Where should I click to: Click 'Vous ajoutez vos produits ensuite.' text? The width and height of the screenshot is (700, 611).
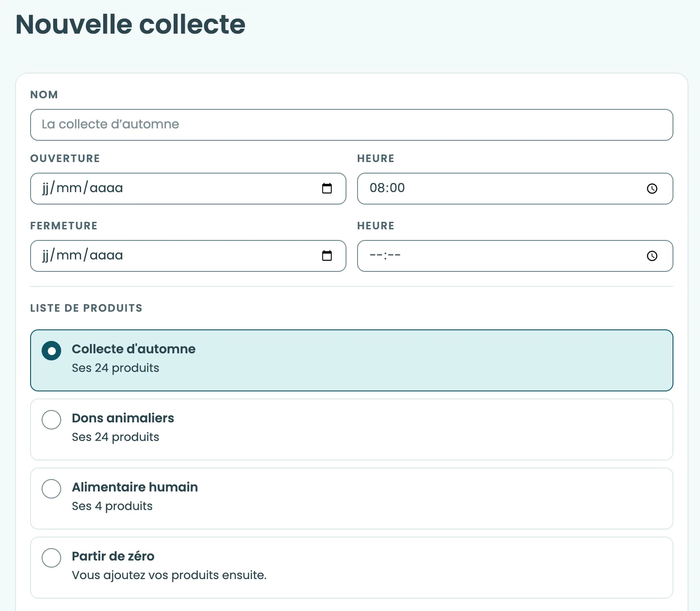click(x=169, y=575)
